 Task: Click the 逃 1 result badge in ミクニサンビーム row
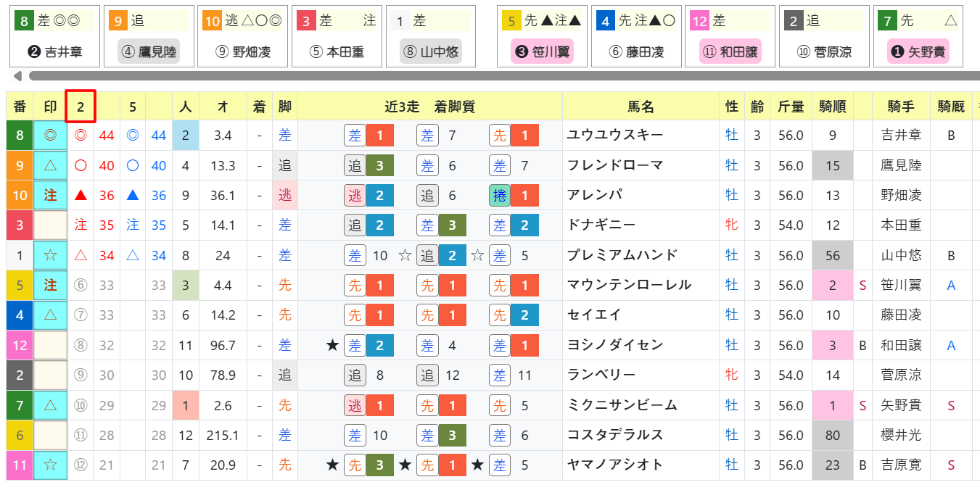click(368, 405)
